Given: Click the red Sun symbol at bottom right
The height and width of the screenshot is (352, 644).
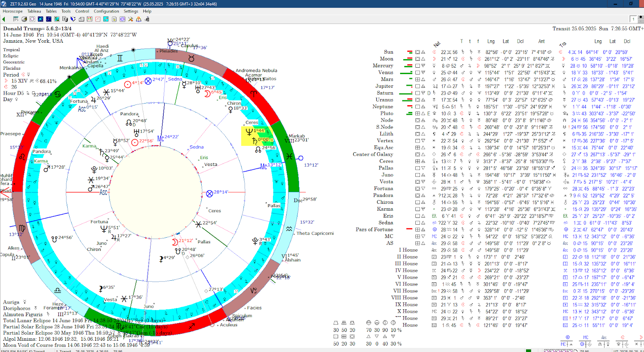Looking at the screenshot, I should pos(622,337).
